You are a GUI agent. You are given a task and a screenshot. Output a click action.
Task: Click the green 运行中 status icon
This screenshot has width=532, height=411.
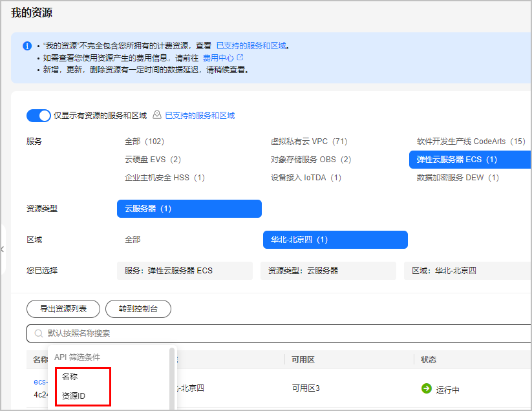click(x=426, y=390)
